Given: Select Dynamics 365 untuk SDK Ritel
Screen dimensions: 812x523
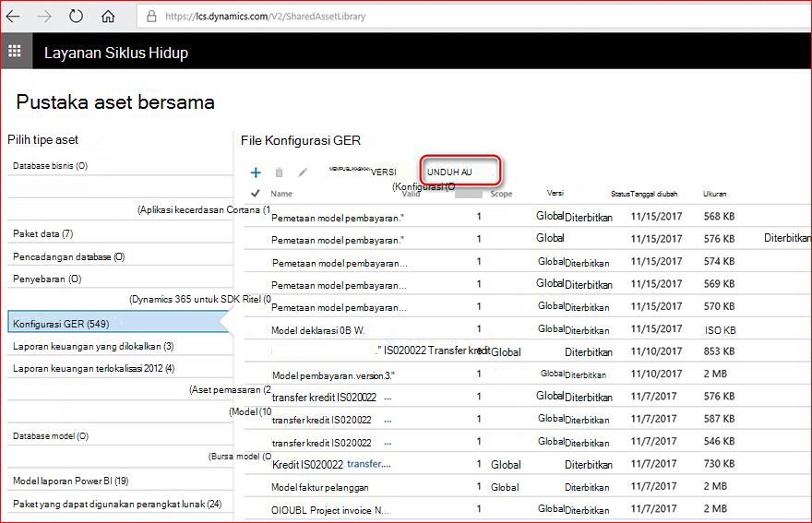Looking at the screenshot, I should click(200, 299).
